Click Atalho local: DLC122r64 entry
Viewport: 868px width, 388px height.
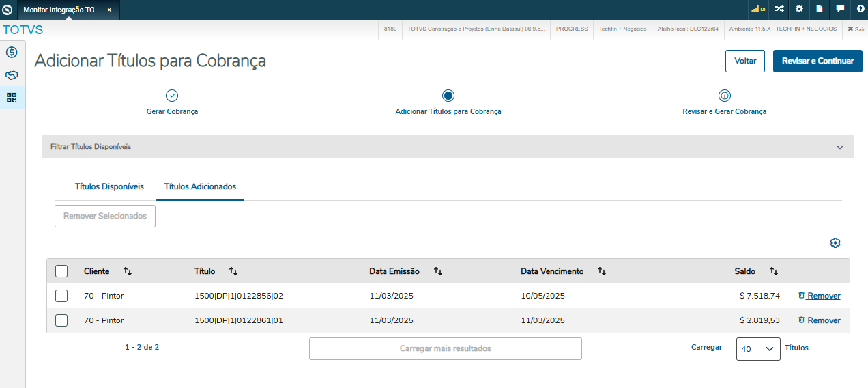688,29
